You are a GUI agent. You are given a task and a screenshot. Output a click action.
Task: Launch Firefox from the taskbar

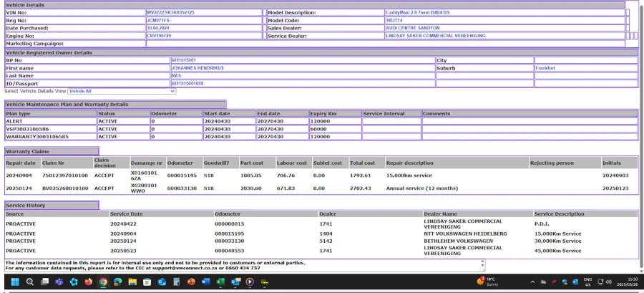89,282
